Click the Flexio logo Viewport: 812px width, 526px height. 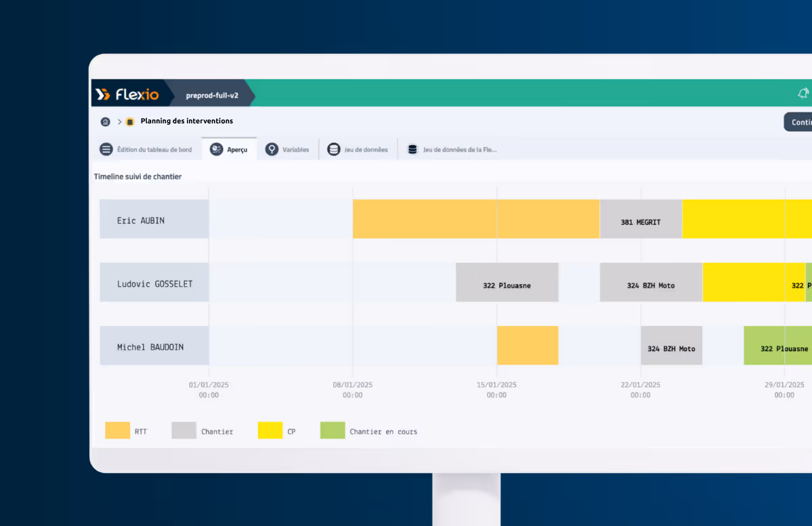(127, 94)
